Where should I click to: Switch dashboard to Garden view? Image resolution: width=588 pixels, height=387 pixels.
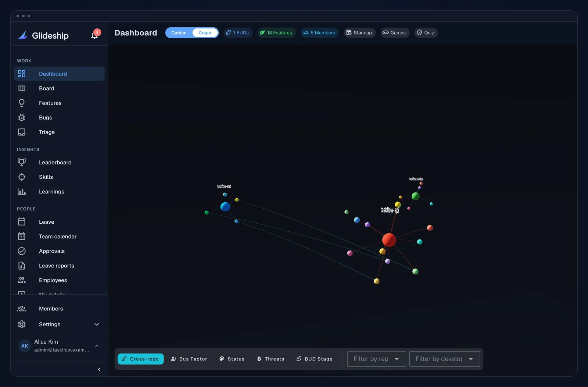pyautogui.click(x=179, y=33)
